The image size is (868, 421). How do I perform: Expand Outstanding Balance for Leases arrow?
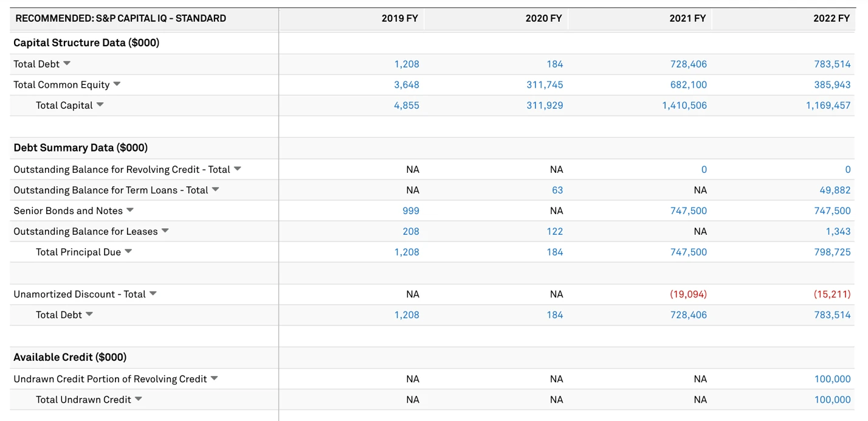[165, 231]
